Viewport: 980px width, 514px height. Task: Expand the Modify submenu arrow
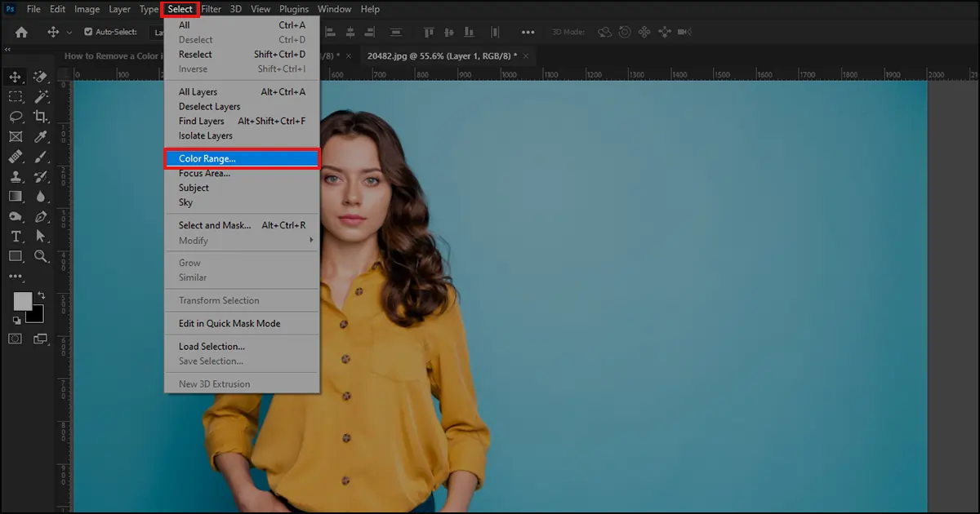coord(311,241)
